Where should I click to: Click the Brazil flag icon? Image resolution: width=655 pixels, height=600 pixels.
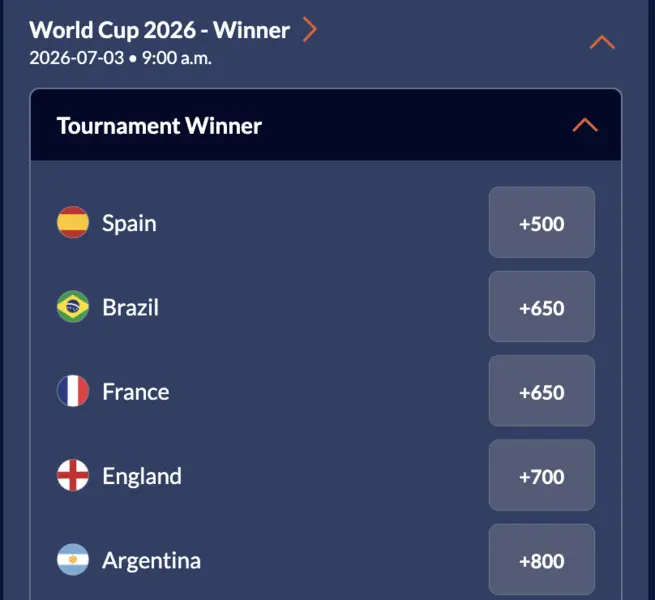point(73,306)
